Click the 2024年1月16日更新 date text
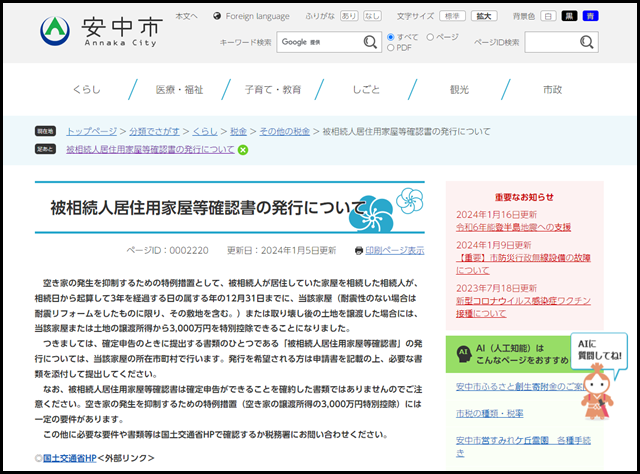The height and width of the screenshot is (474, 640). (496, 215)
